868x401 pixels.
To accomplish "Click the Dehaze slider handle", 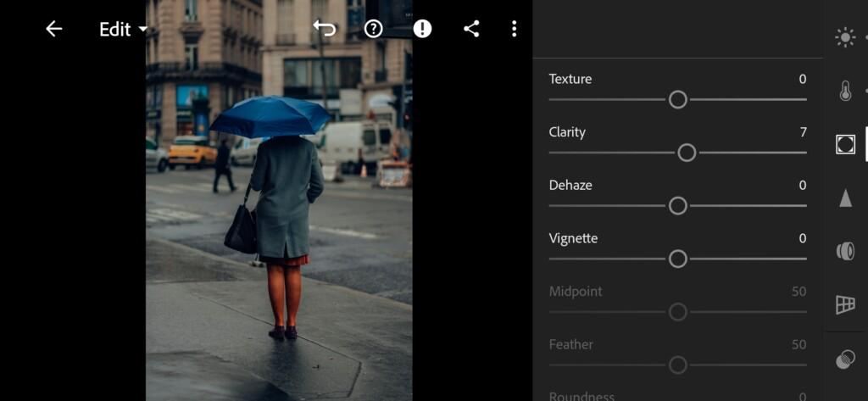I will tap(677, 206).
